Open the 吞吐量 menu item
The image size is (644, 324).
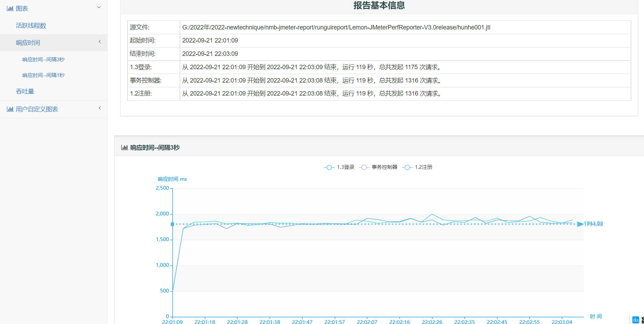25,91
